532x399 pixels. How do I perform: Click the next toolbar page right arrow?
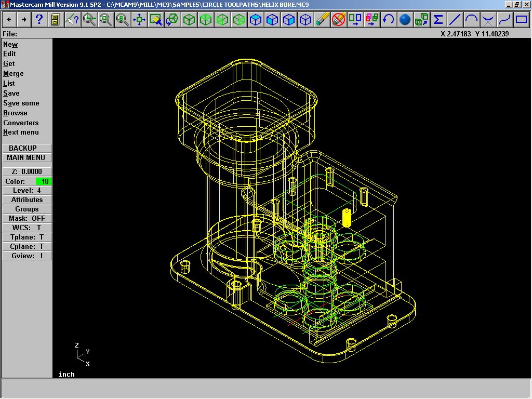(24, 20)
